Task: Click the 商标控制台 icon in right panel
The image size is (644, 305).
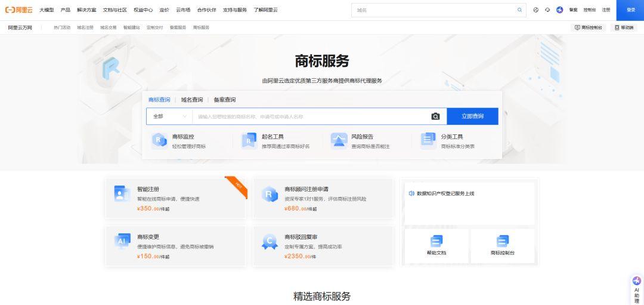Action: point(502,241)
